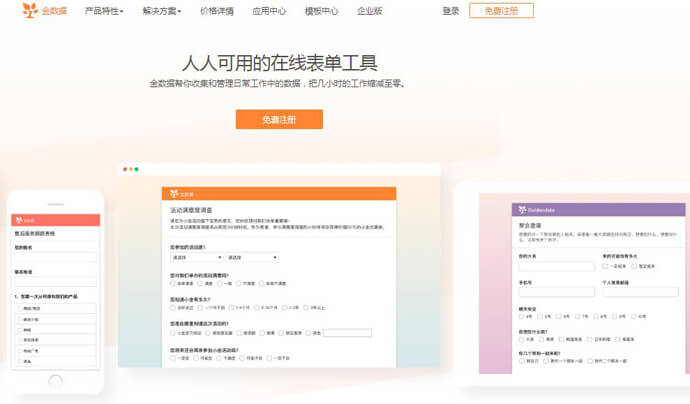The height and width of the screenshot is (404, 690).
Task: Expand the 解决方案 dropdown menu
Action: tap(163, 11)
